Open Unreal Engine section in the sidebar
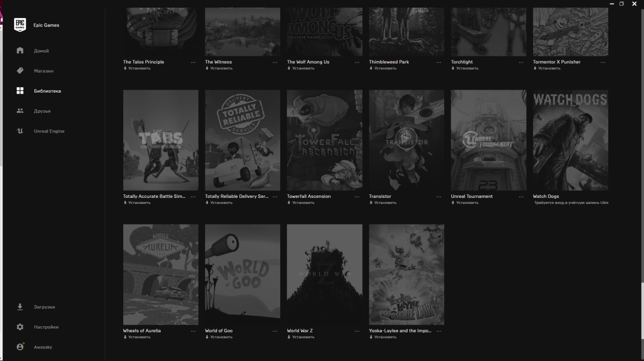This screenshot has height=361, width=644. pyautogui.click(x=49, y=131)
